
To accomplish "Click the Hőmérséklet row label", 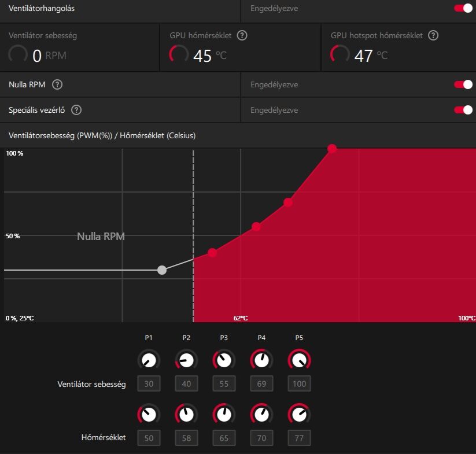I will (104, 437).
